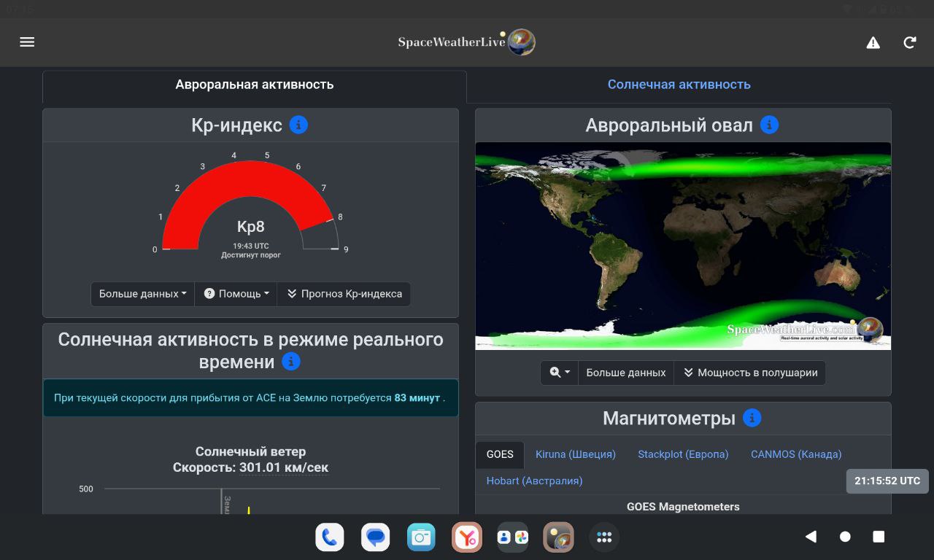
Task: Open info icon next to Кр-индекс
Action: [x=298, y=125]
